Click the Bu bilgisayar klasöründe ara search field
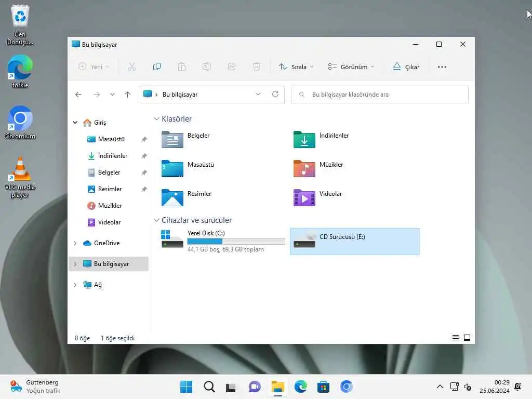 click(x=380, y=95)
